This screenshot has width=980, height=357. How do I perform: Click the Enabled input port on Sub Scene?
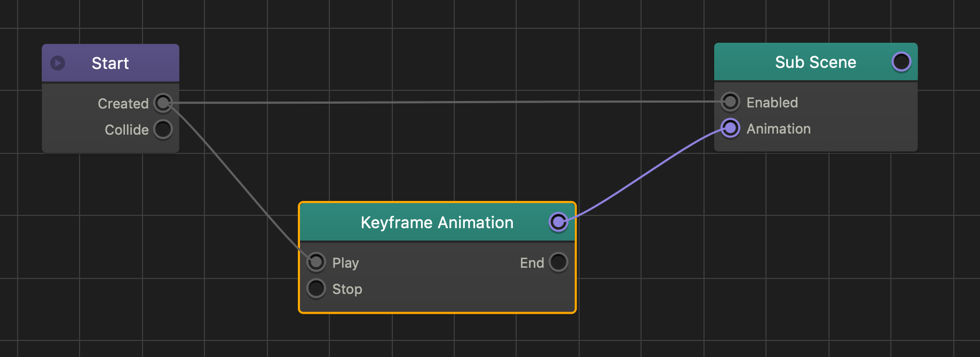(730, 102)
